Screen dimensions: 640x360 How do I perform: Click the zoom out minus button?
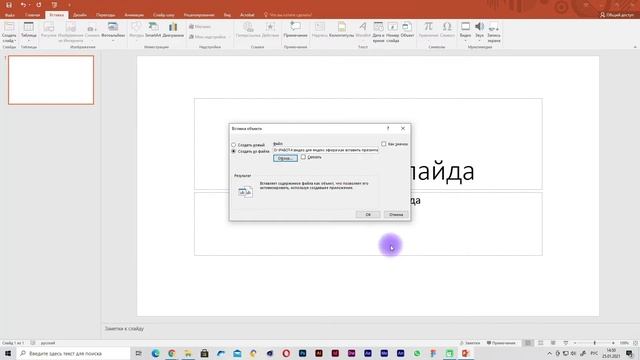(x=575, y=343)
